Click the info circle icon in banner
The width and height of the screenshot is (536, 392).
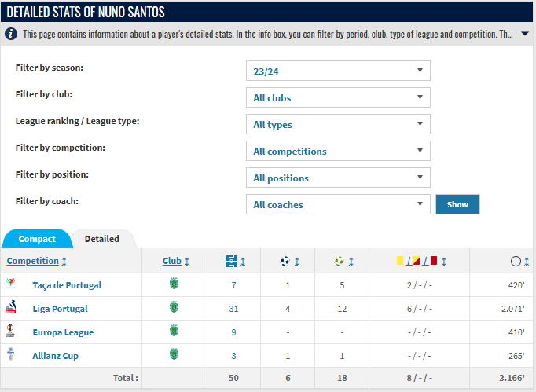click(x=11, y=34)
